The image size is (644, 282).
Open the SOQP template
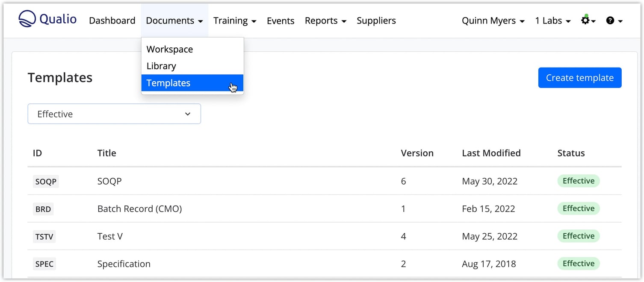point(109,181)
